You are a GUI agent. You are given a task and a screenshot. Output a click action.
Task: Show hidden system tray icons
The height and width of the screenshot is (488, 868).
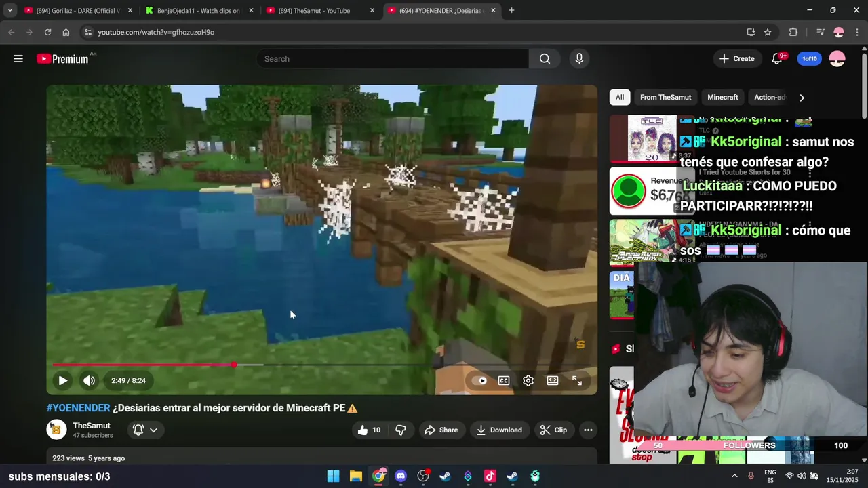[x=734, y=476]
